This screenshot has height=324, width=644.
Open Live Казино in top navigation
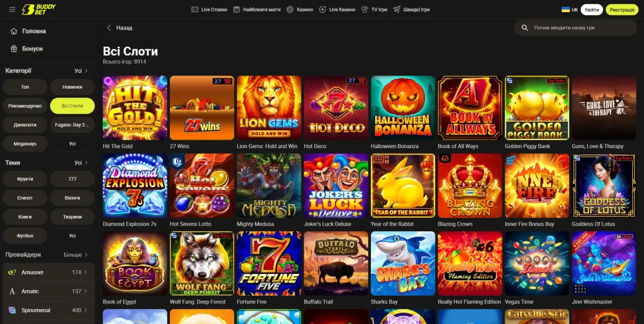point(337,9)
